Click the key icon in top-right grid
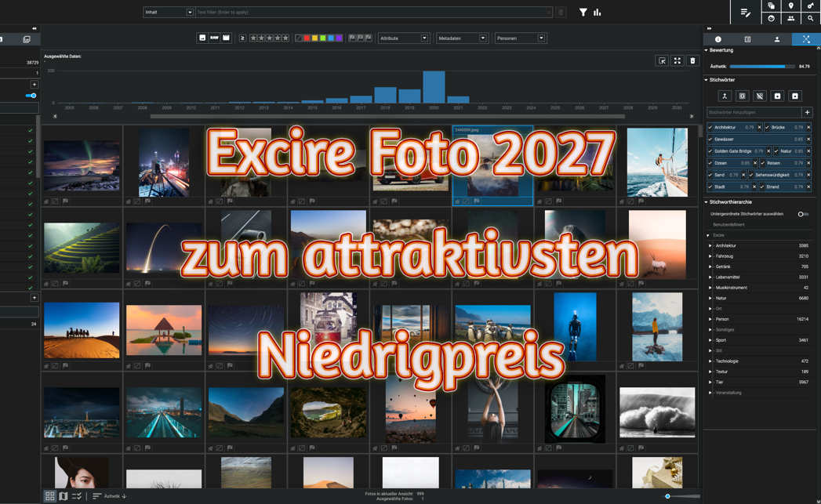Screen dimensions: 821x504 tap(811, 5)
